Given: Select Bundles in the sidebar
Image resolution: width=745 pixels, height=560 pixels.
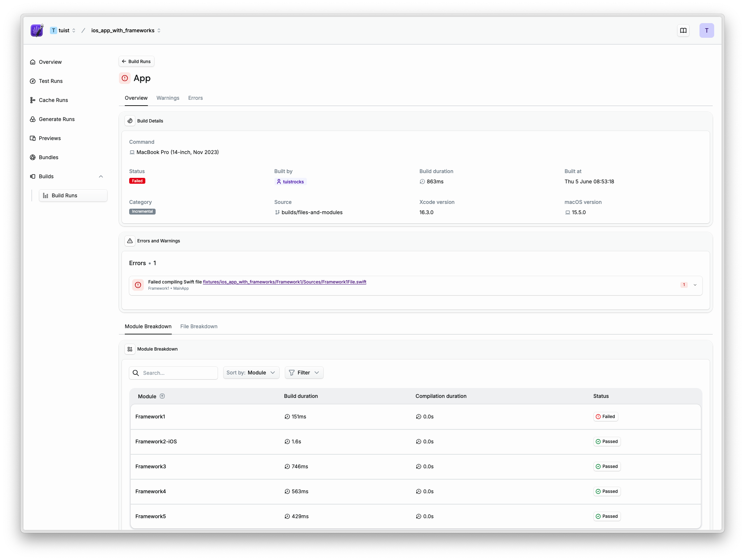Looking at the screenshot, I should point(48,157).
